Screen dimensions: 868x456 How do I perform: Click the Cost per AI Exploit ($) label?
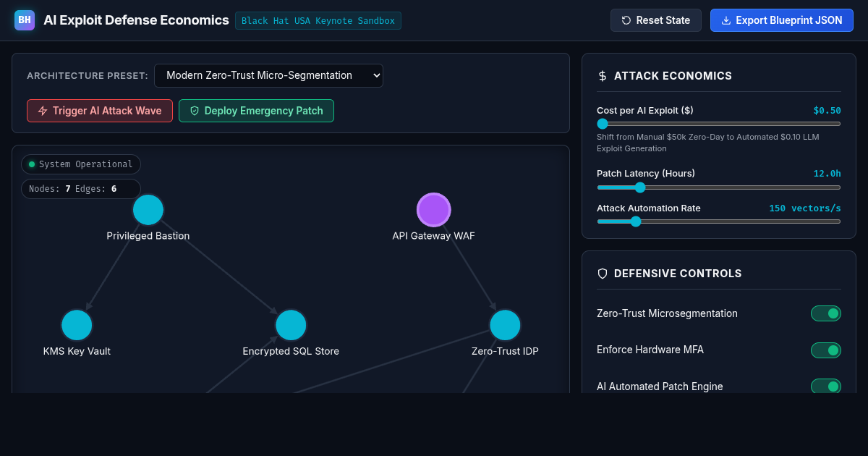tap(645, 111)
